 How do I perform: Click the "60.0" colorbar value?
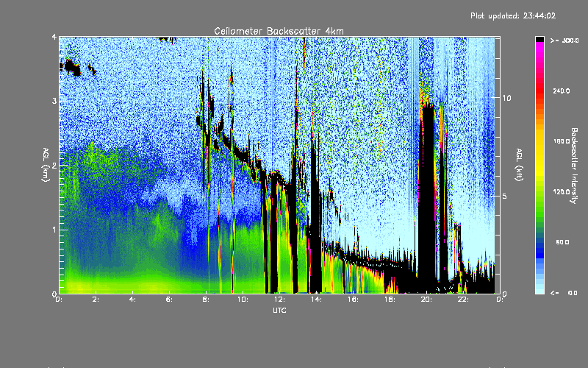(562, 242)
